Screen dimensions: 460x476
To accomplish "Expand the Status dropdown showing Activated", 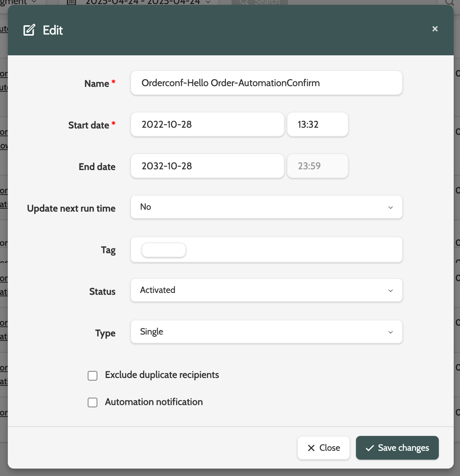I will [x=266, y=290].
